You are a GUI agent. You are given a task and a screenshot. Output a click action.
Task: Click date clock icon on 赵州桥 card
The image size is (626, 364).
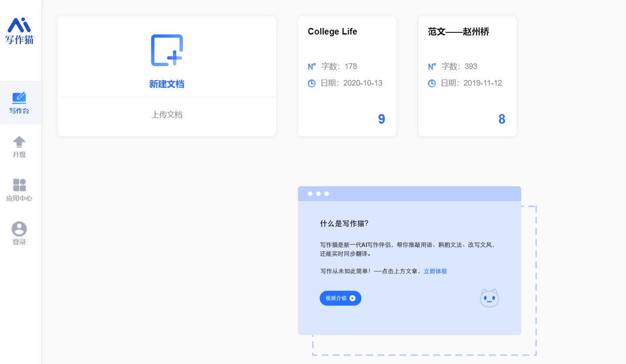pos(432,83)
